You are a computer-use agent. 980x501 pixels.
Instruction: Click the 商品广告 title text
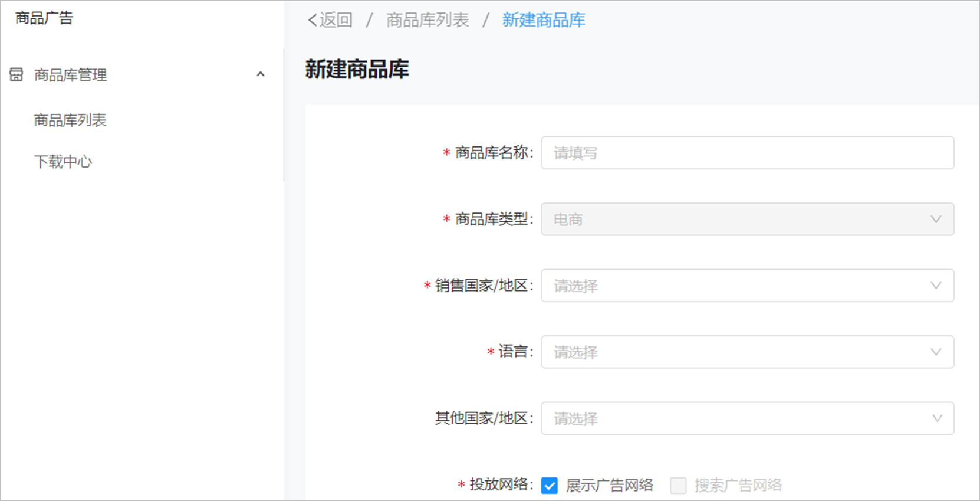[44, 18]
